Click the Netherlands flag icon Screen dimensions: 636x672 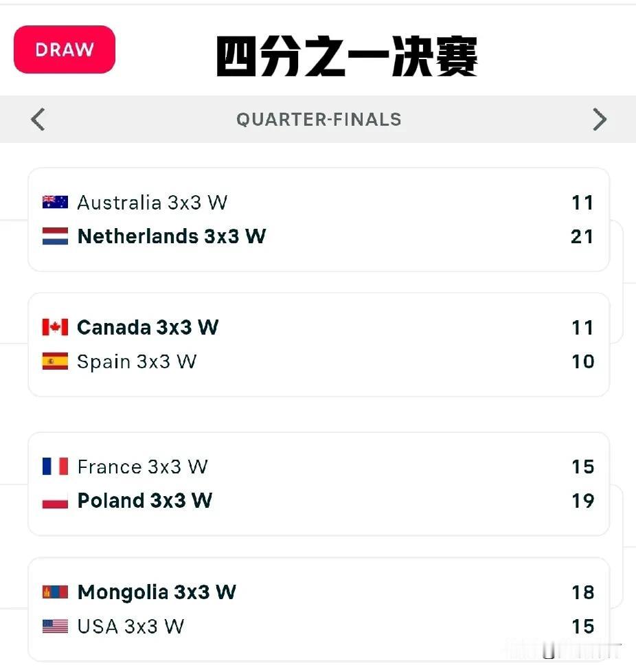tap(55, 236)
